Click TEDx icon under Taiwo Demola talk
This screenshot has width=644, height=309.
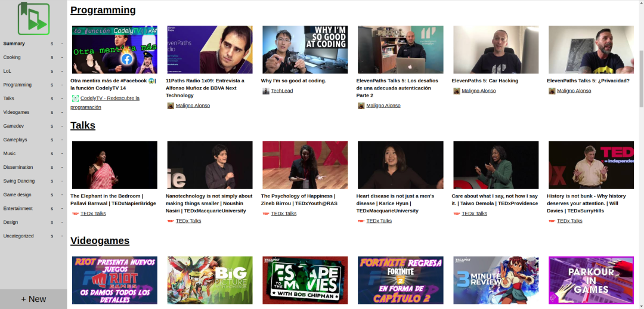coord(456,214)
